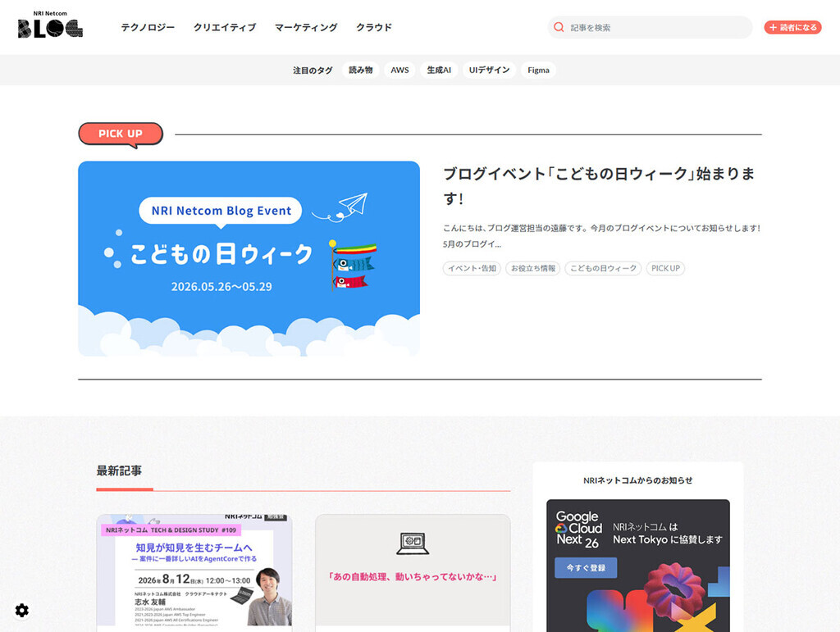The height and width of the screenshot is (632, 840).
Task: Click the イベント・告知 tag
Action: [x=472, y=268]
